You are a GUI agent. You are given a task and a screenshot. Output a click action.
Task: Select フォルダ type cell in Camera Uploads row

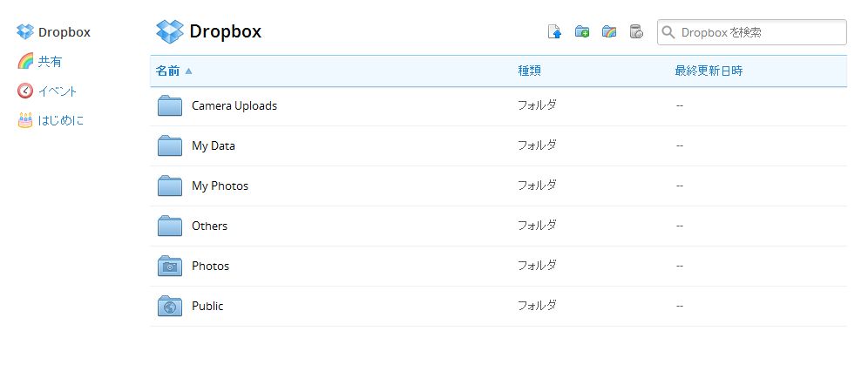click(x=537, y=105)
